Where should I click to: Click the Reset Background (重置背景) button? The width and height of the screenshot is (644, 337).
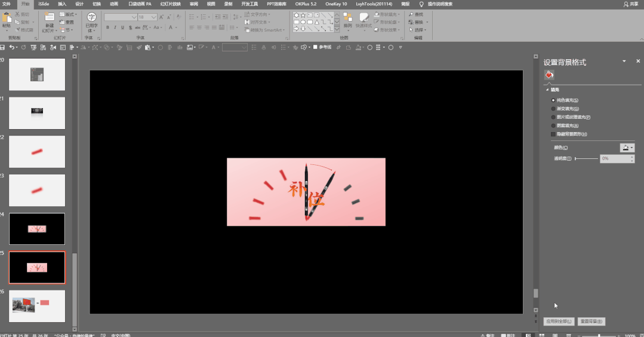591,321
